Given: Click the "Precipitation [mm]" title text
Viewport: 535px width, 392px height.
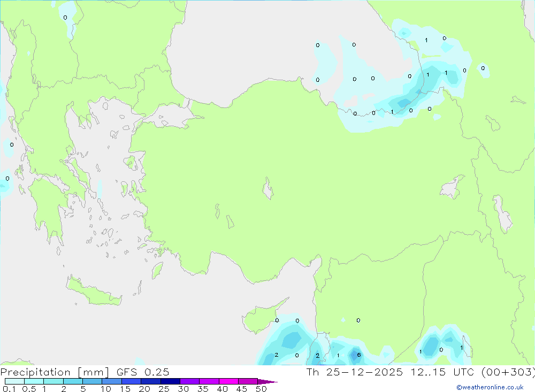Looking at the screenshot, I should click(x=55, y=372).
